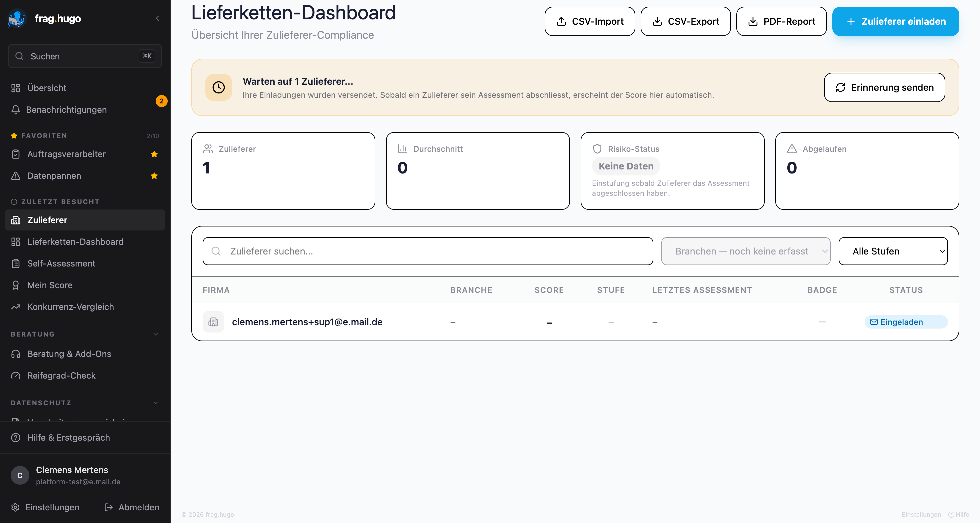The height and width of the screenshot is (523, 980).
Task: Click the Übersicht grid icon
Action: [16, 88]
